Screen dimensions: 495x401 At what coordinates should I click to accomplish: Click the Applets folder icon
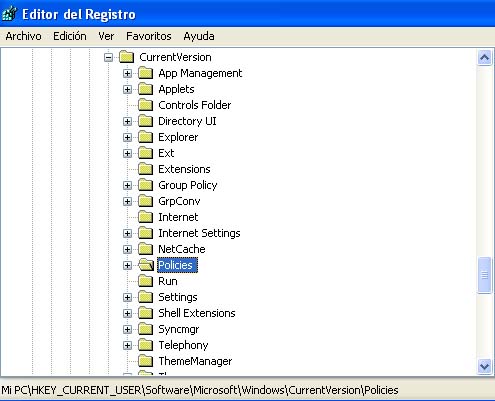(146, 89)
